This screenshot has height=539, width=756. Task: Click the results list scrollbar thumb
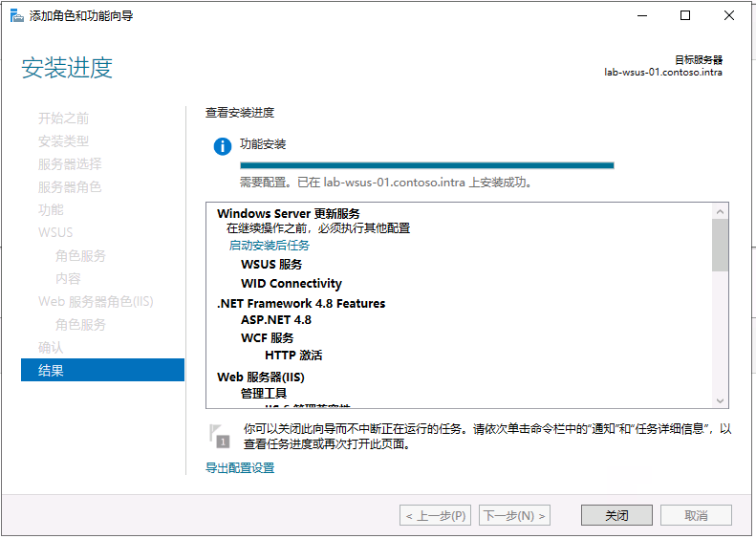tap(720, 245)
